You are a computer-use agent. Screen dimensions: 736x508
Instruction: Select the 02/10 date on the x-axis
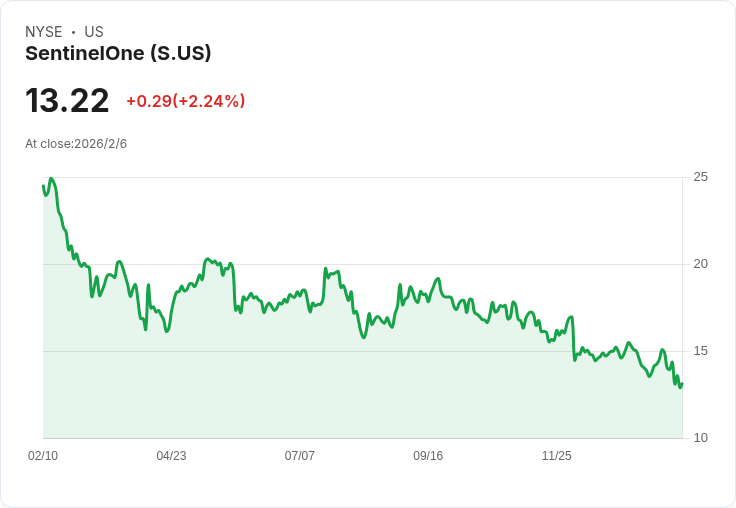click(43, 456)
